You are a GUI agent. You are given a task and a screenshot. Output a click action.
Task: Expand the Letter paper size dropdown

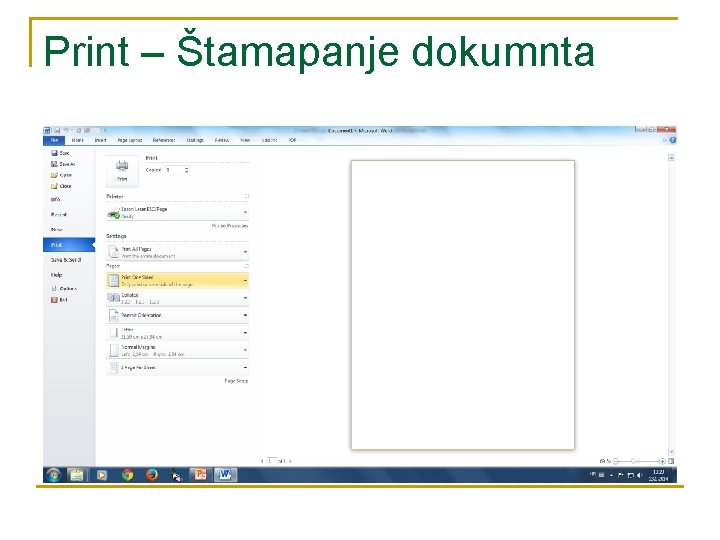coord(177,333)
